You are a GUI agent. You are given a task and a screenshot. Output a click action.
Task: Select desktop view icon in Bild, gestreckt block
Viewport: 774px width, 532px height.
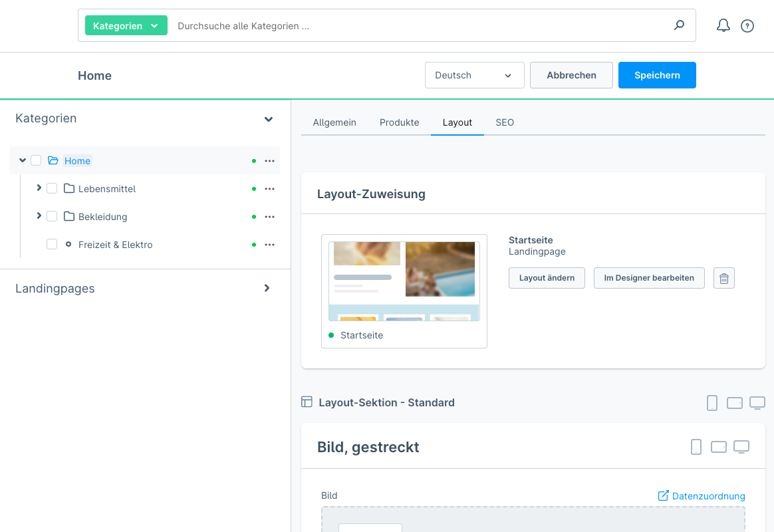pos(741,447)
